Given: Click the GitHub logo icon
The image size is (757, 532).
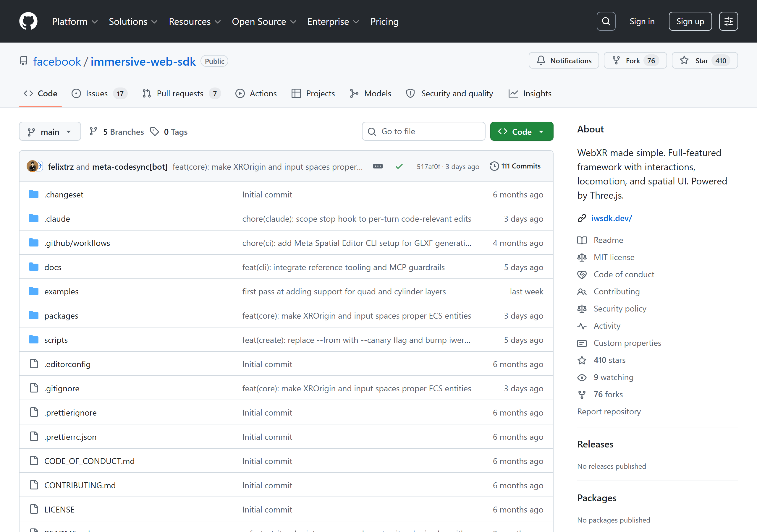Looking at the screenshot, I should click(28, 21).
